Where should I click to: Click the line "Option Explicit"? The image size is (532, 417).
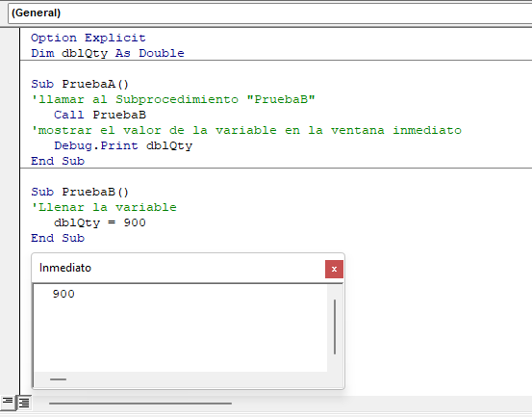(89, 38)
